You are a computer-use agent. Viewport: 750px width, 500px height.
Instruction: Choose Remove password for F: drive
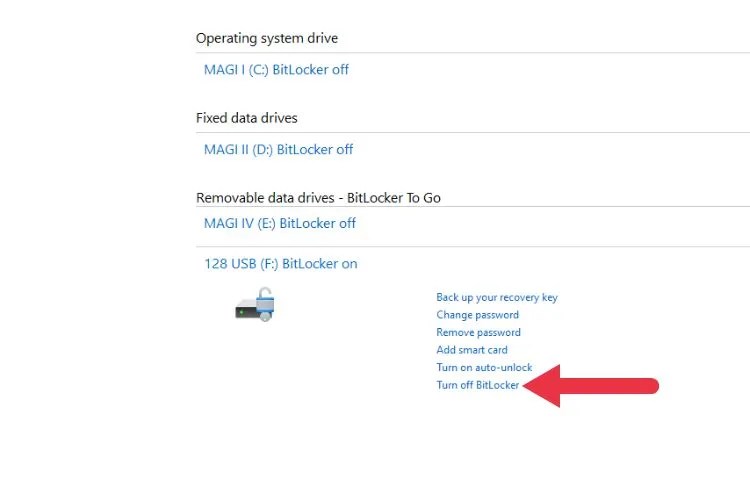click(478, 332)
